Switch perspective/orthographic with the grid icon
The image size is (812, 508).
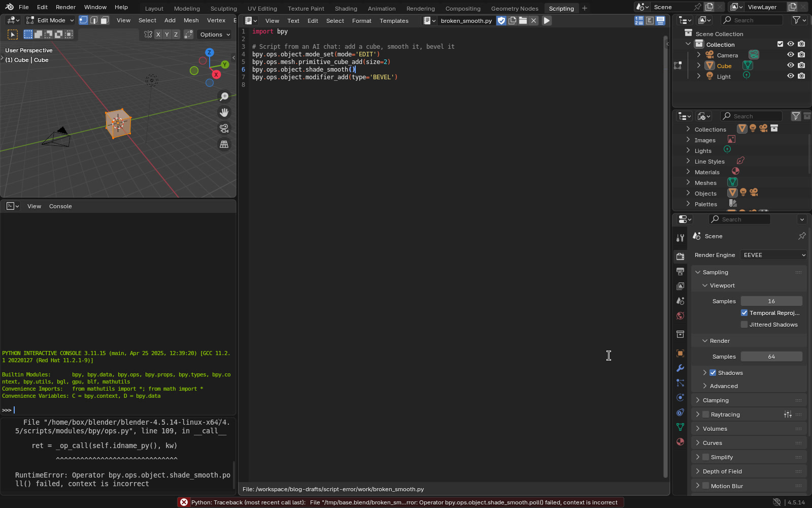(x=224, y=144)
